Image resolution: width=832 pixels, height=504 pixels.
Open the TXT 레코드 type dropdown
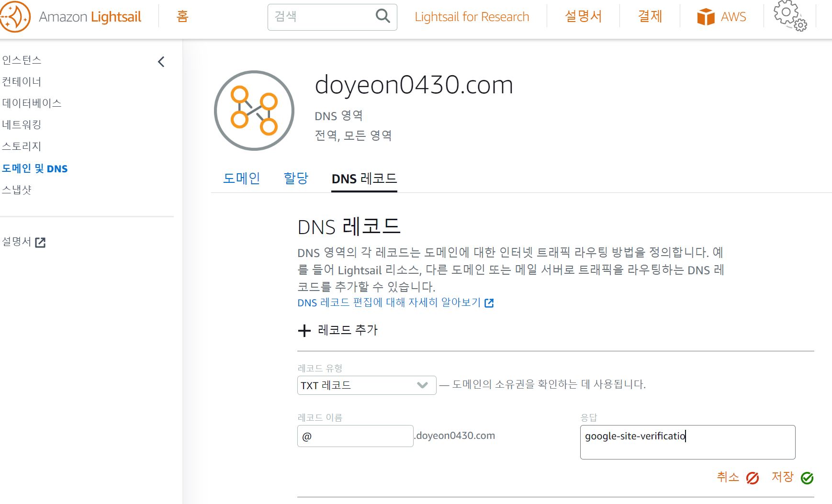[x=367, y=385]
